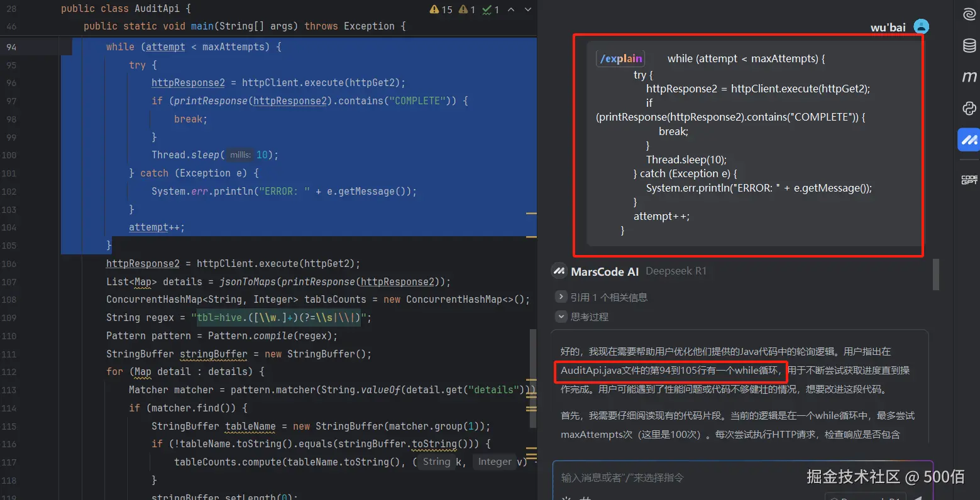Click the Integer type hint on line 117
Viewport: 980px width, 500px height.
495,462
